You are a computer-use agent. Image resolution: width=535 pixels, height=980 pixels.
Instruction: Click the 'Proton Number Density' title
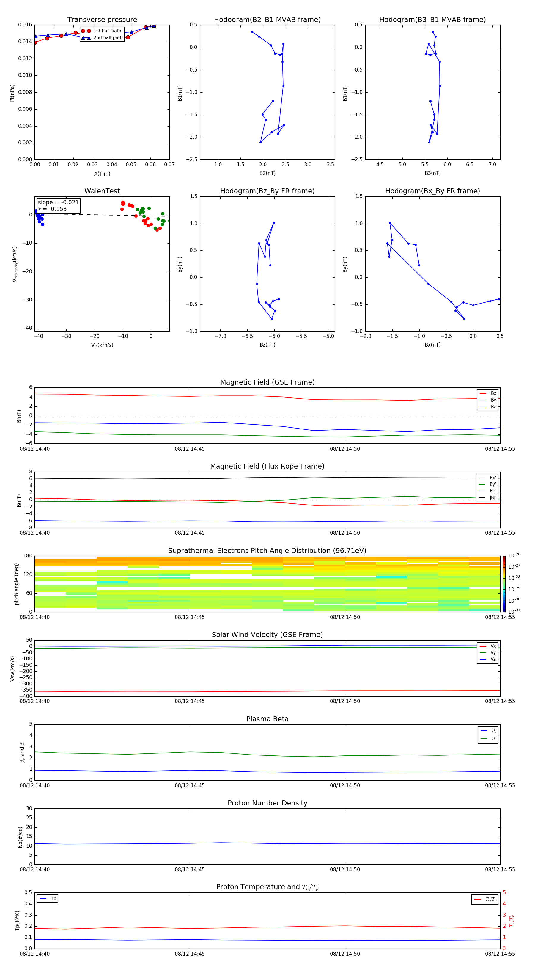pyautogui.click(x=267, y=803)
